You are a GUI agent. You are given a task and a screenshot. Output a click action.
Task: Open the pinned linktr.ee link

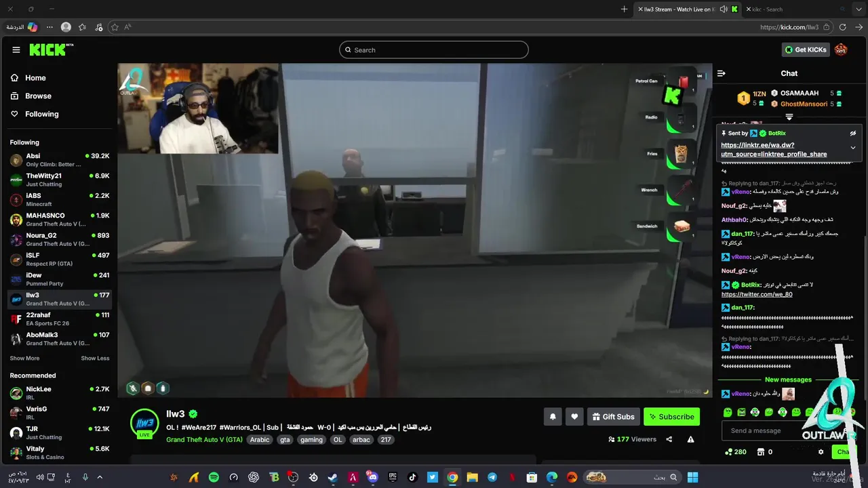774,150
